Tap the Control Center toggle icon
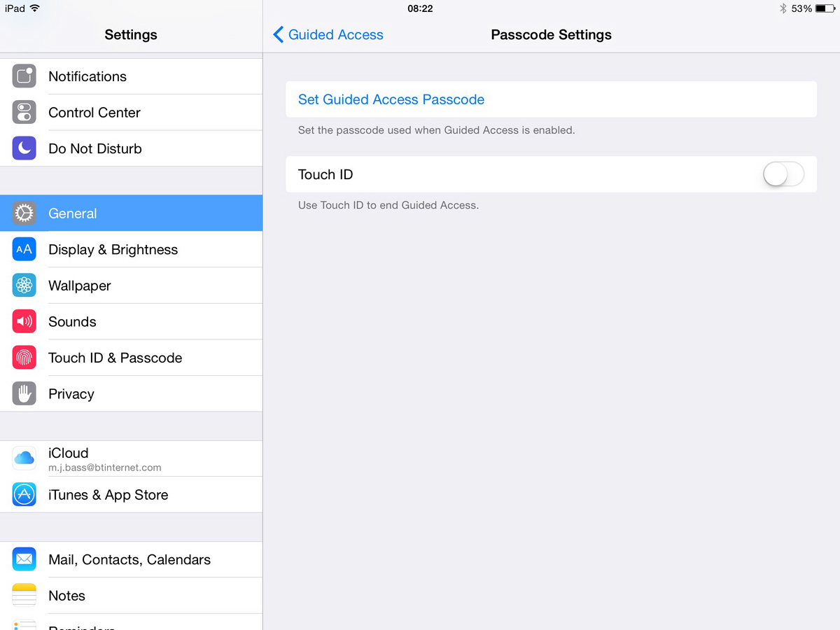Screen dimensions: 840x630 click(24, 112)
